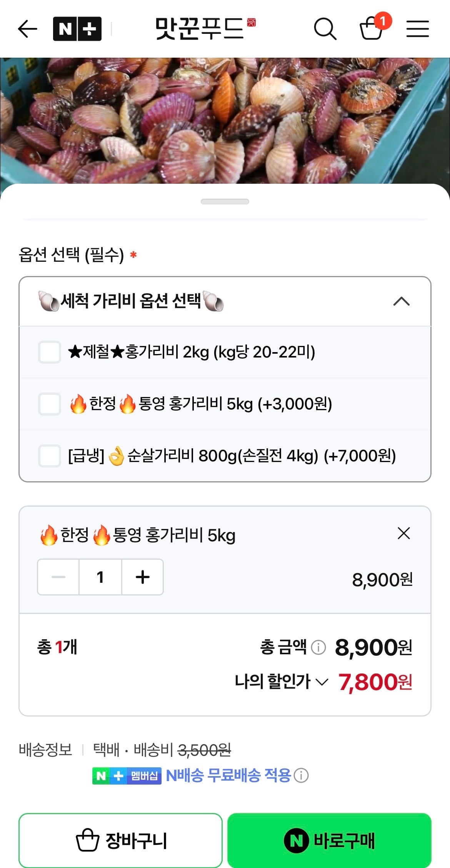Expand the 나의 할인가 chevron

pos(322,682)
